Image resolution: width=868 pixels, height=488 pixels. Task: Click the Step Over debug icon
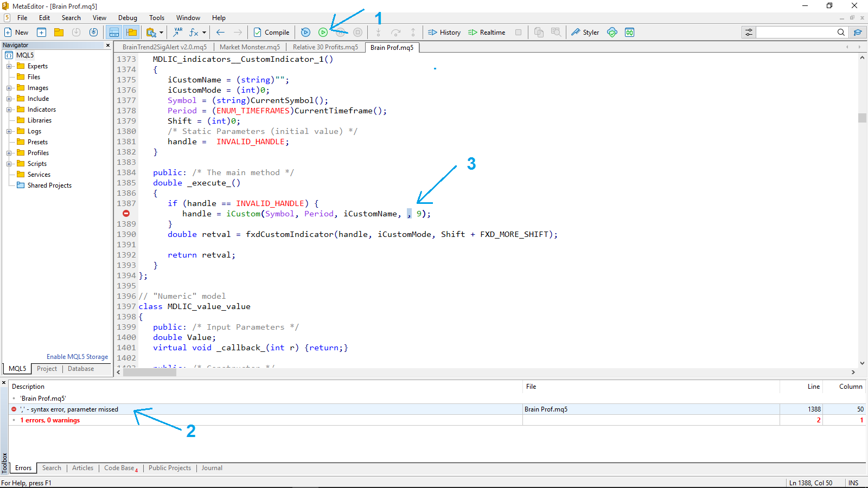pos(395,33)
